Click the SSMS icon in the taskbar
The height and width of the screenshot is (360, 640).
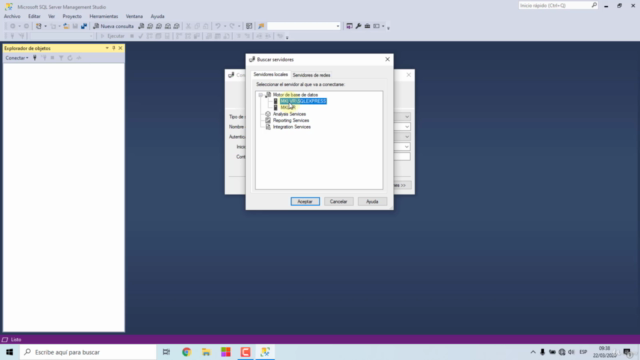(x=265, y=352)
